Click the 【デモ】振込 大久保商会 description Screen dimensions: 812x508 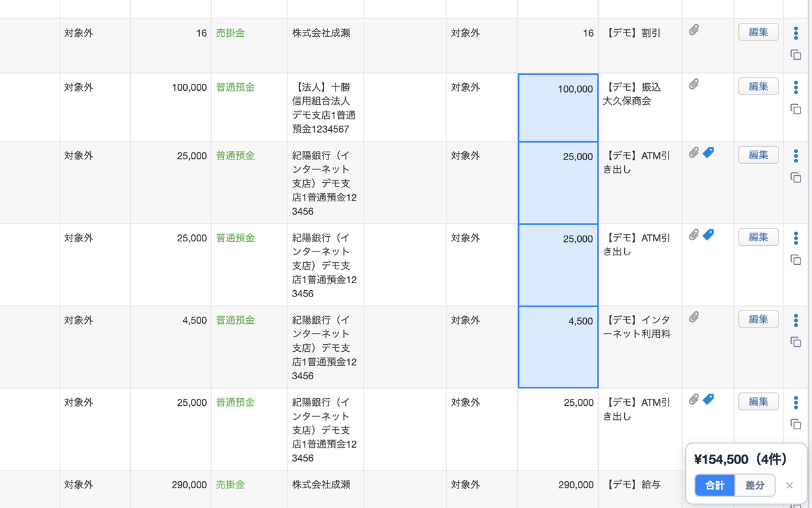coord(632,94)
